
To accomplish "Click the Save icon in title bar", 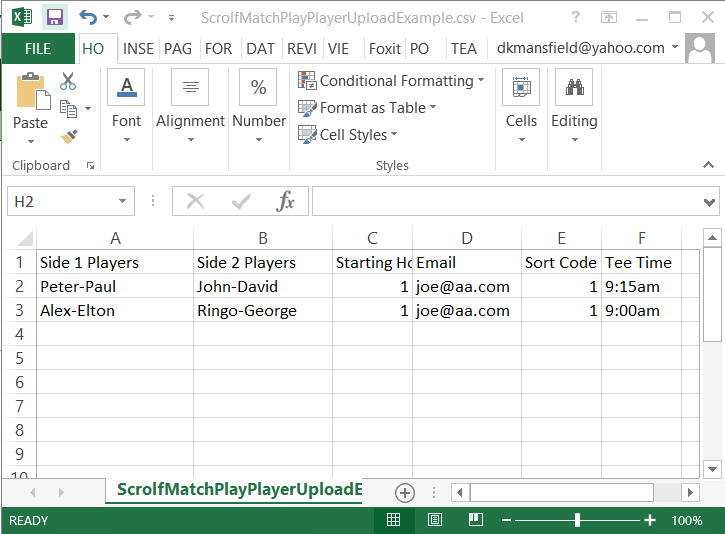I will click(54, 18).
